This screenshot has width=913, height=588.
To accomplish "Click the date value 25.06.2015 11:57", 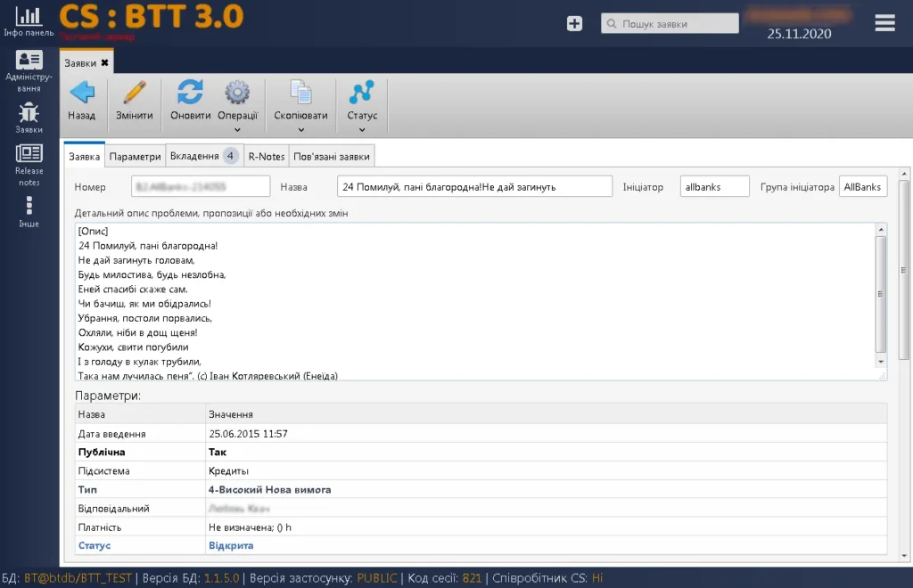I will tap(248, 433).
